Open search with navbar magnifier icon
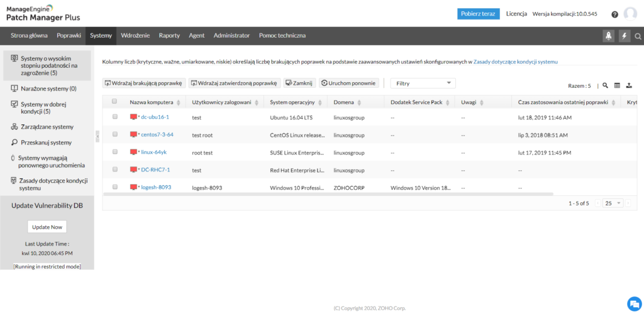The image size is (644, 314). tap(638, 36)
